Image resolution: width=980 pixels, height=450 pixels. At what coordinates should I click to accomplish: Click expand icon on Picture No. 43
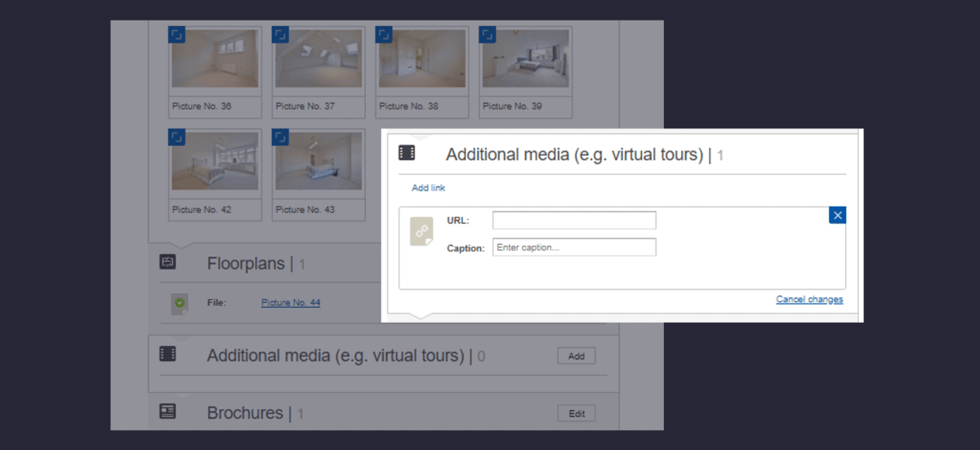coord(281,137)
